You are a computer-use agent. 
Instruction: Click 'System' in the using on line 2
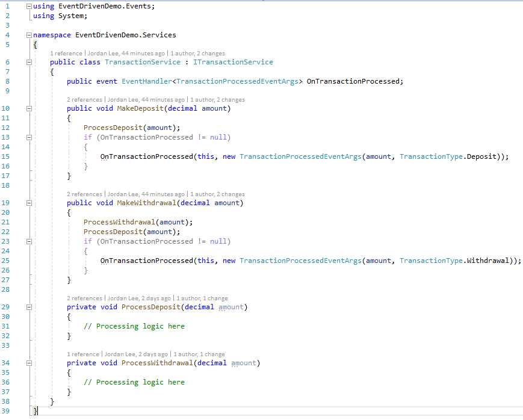click(71, 16)
